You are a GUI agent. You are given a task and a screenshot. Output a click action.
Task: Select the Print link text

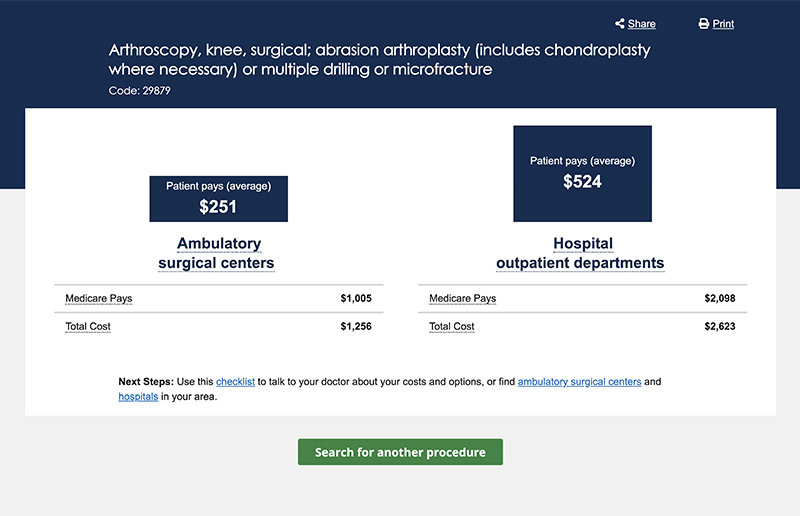(x=723, y=24)
